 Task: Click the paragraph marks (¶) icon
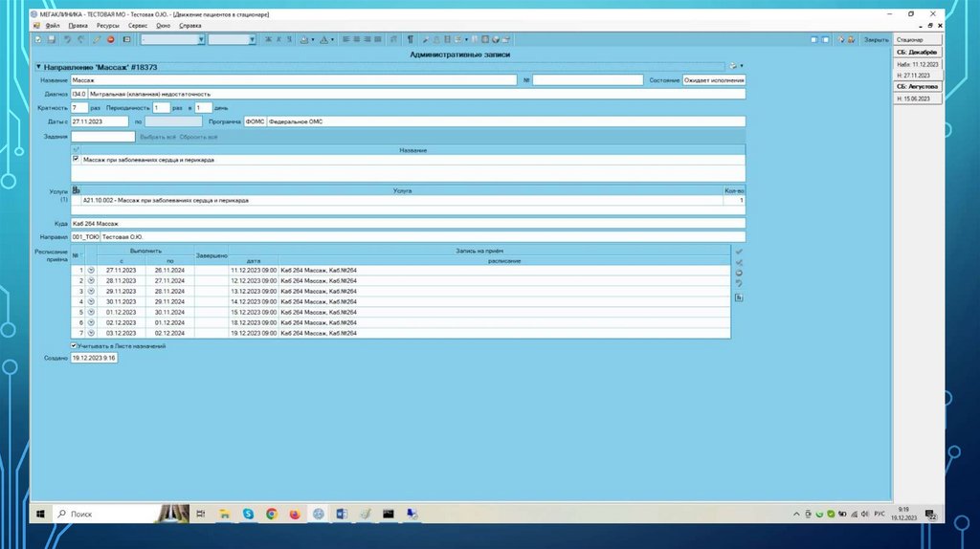(x=411, y=39)
